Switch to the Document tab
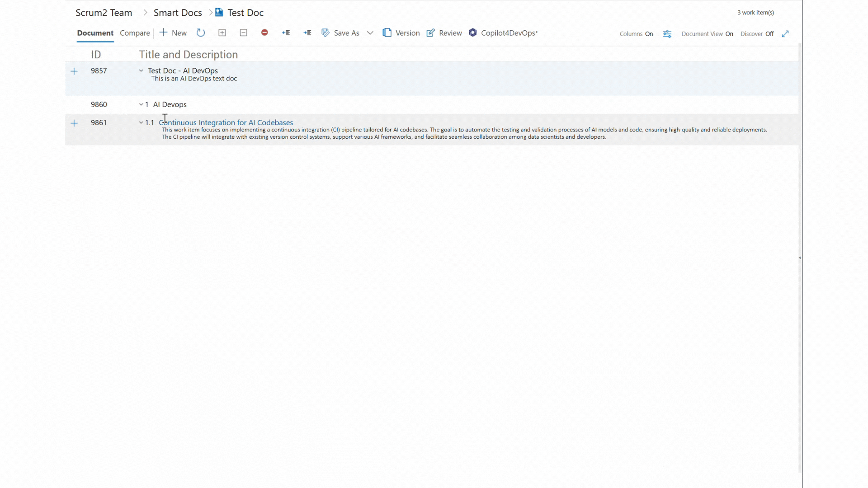 [x=95, y=33]
